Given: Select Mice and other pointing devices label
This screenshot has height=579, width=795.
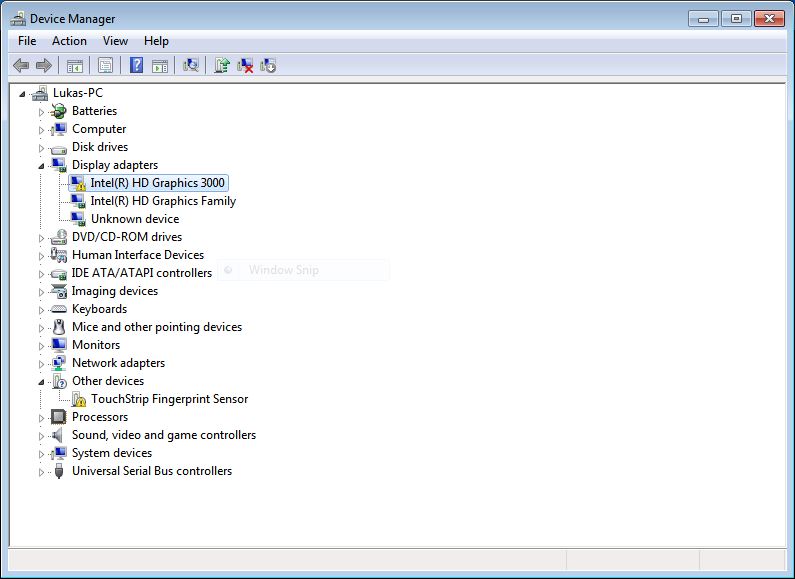Looking at the screenshot, I should coord(157,327).
